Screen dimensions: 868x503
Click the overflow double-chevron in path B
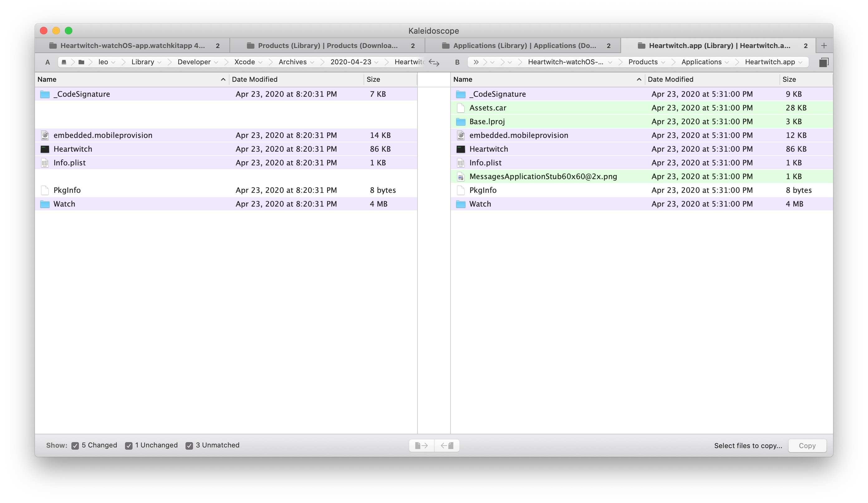[x=476, y=62]
